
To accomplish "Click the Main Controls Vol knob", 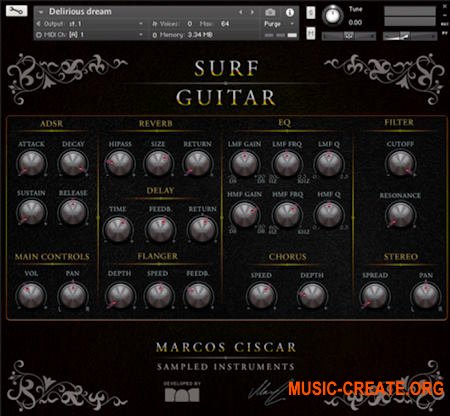I will pos(31,295).
